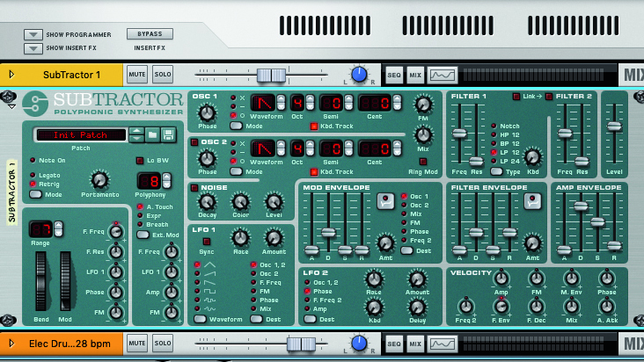Click the LFO 2 Delay knob
This screenshot has width=644, height=362.
417,308
